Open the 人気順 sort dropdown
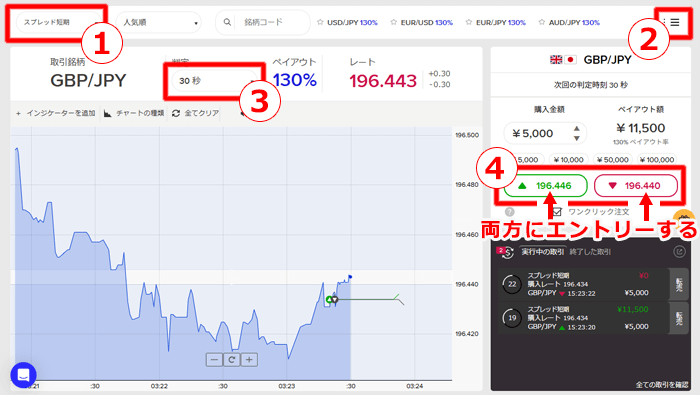This screenshot has height=395, width=700. pyautogui.click(x=158, y=22)
